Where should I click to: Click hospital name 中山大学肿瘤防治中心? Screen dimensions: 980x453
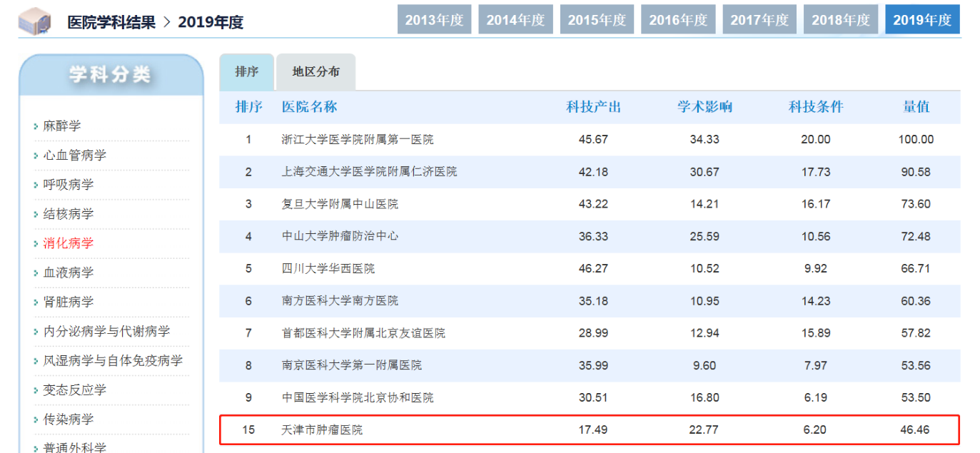pos(340,236)
